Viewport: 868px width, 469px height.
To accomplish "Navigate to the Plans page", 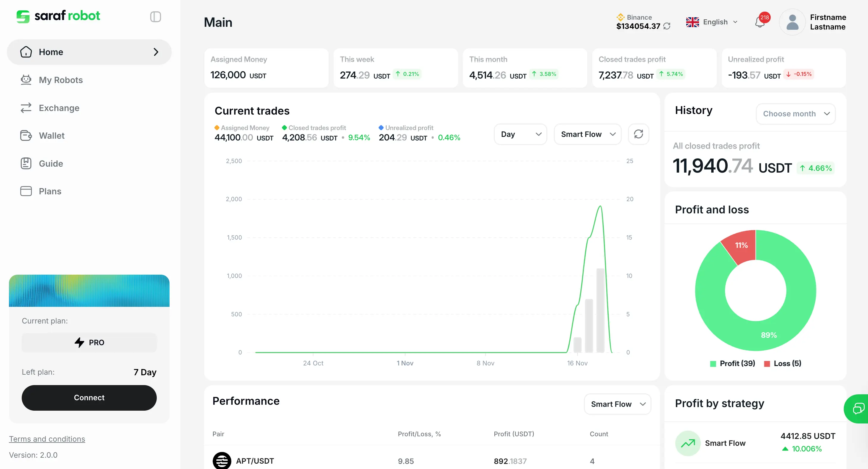I will [50, 191].
